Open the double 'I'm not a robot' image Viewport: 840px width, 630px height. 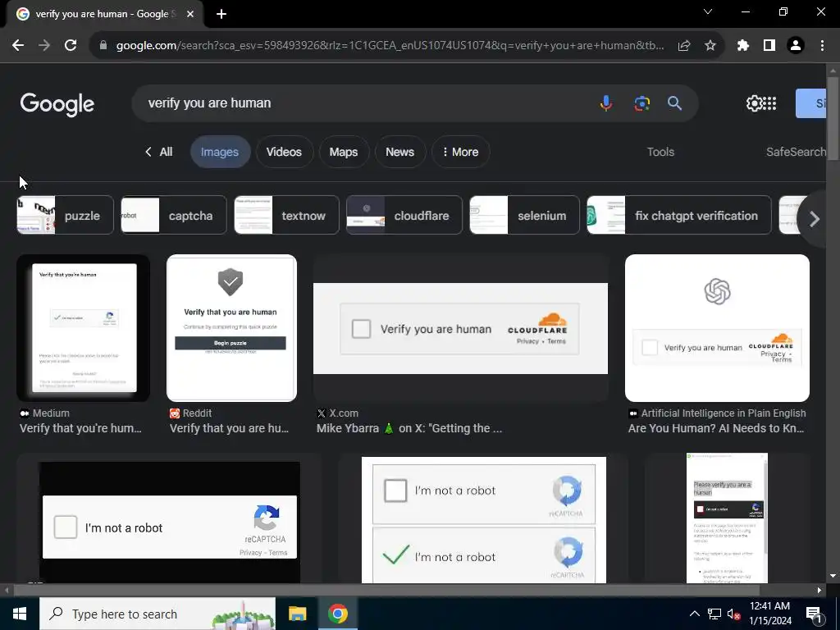coord(484,518)
